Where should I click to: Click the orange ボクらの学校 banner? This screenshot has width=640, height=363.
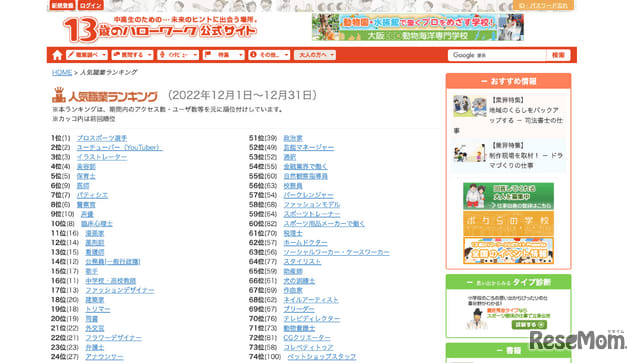coord(508,223)
